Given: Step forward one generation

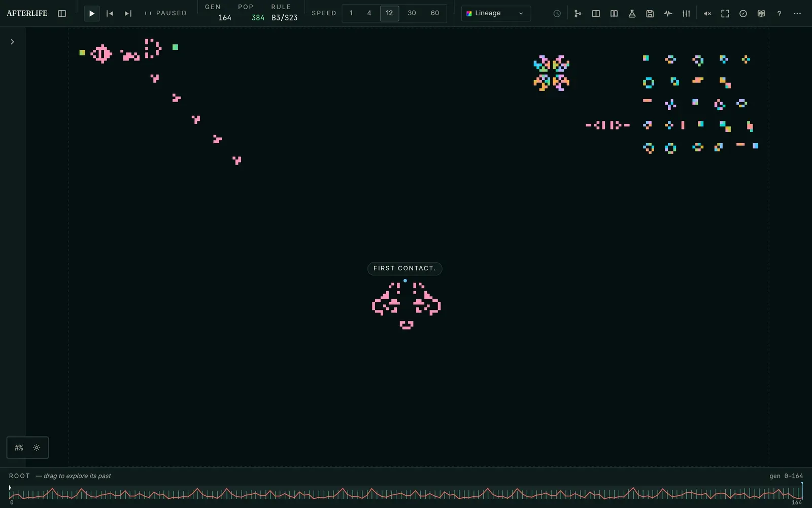Looking at the screenshot, I should 128,14.
